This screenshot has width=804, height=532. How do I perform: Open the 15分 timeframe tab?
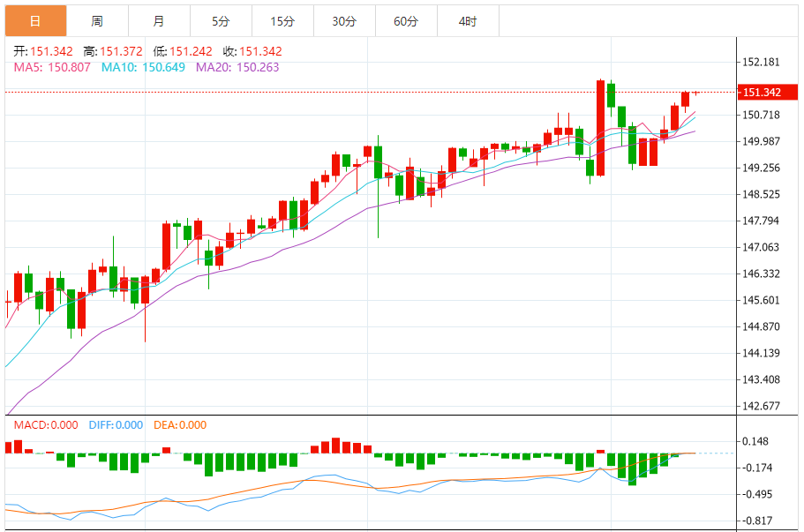click(x=283, y=21)
